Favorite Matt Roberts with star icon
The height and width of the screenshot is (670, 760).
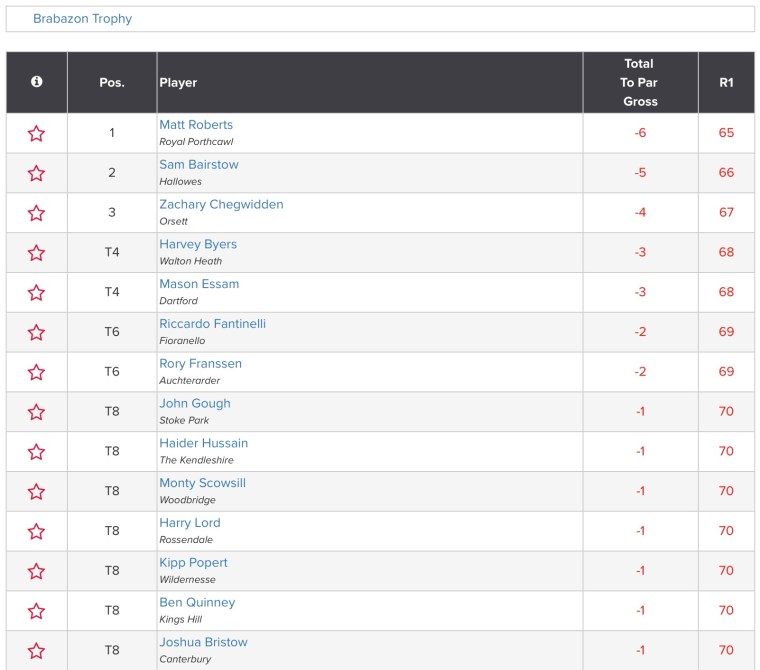pyautogui.click(x=37, y=133)
